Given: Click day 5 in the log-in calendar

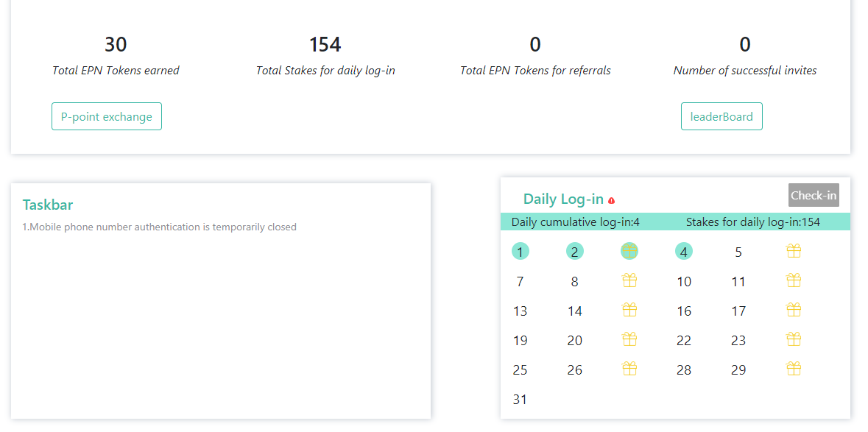Looking at the screenshot, I should pyautogui.click(x=738, y=252).
